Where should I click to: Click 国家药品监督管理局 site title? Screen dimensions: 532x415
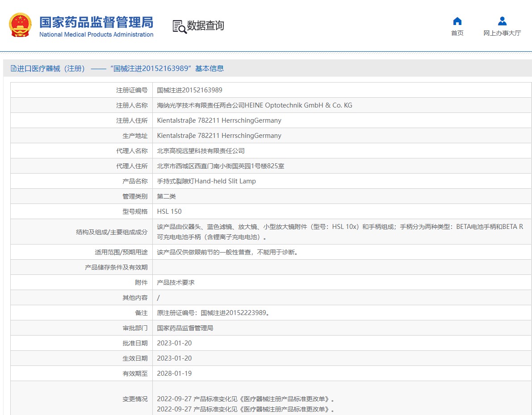point(96,22)
